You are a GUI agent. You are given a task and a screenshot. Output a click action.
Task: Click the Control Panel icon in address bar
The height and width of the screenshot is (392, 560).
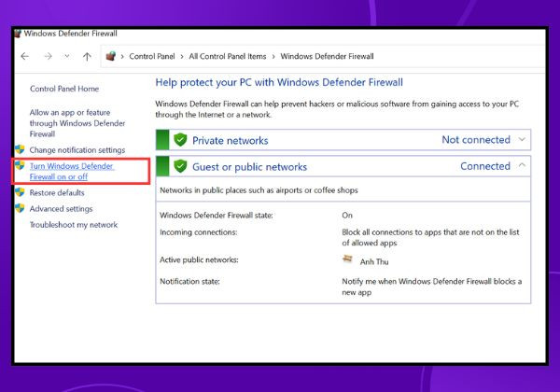click(111, 56)
